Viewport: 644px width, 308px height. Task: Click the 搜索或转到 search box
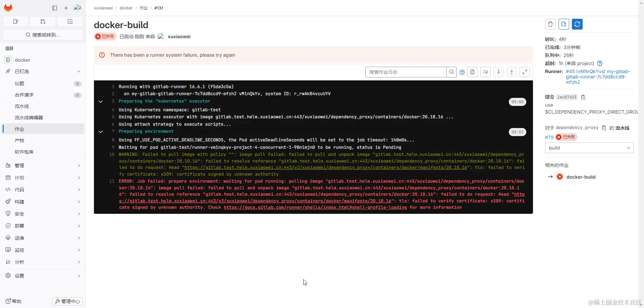(x=43, y=35)
